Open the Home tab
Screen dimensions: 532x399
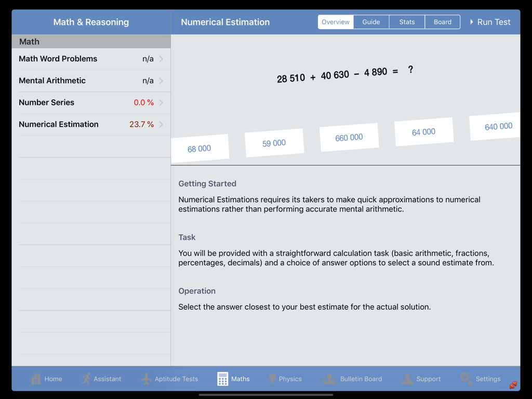tap(47, 379)
